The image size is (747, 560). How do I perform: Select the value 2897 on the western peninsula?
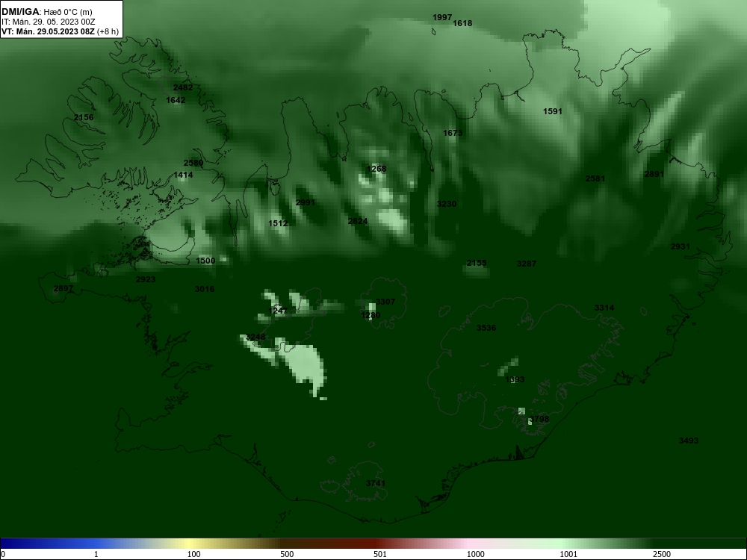tap(63, 288)
